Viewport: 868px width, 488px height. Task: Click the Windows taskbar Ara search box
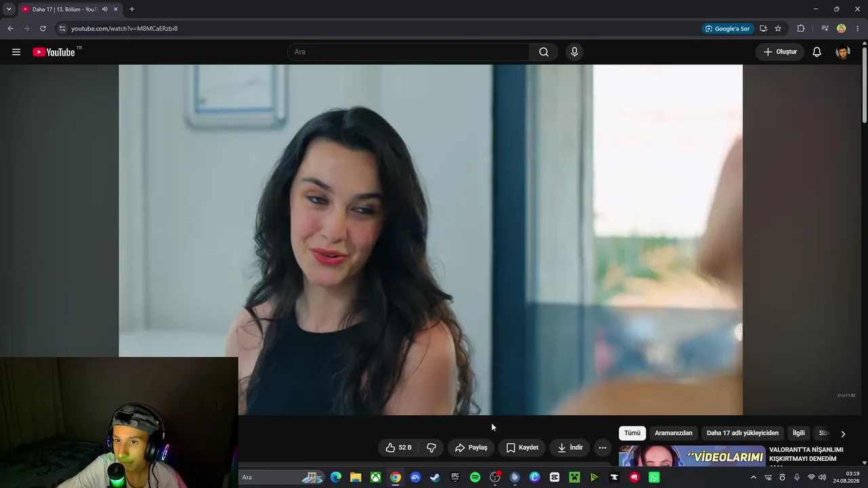point(281,477)
